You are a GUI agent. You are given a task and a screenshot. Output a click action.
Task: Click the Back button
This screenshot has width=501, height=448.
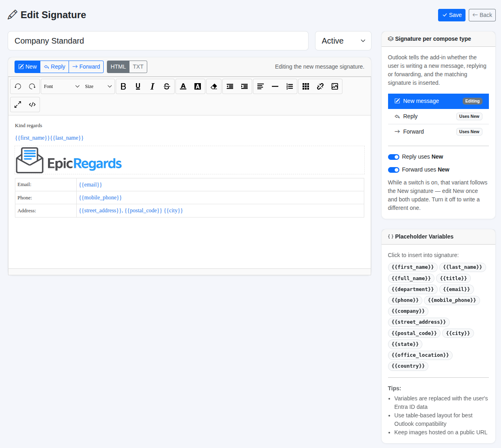482,15
